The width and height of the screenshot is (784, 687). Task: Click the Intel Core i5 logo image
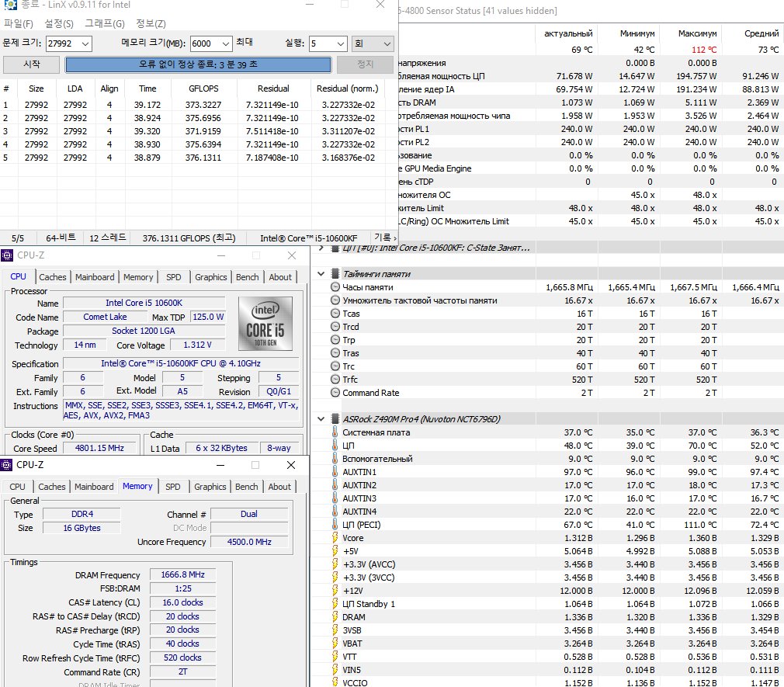[265, 323]
